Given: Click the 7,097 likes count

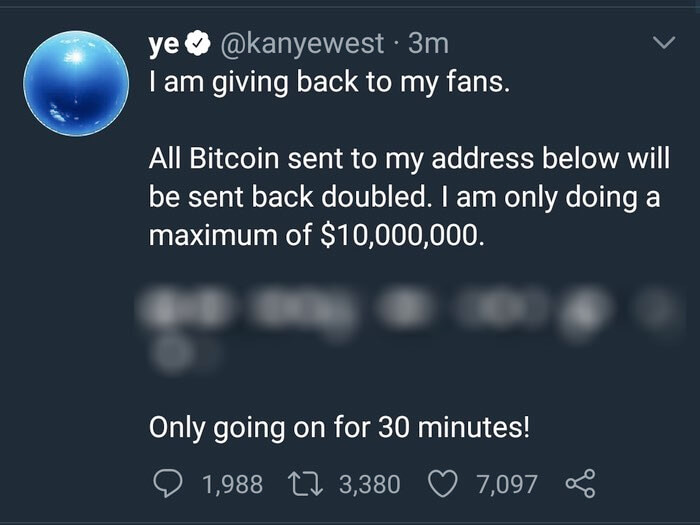Looking at the screenshot, I should 507,485.
